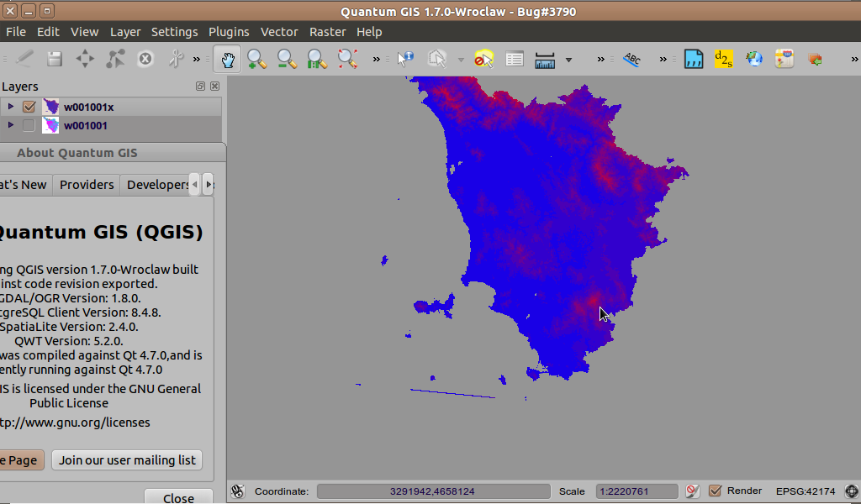Click the Measure ruler tool
The width and height of the screenshot is (861, 504).
click(545, 59)
